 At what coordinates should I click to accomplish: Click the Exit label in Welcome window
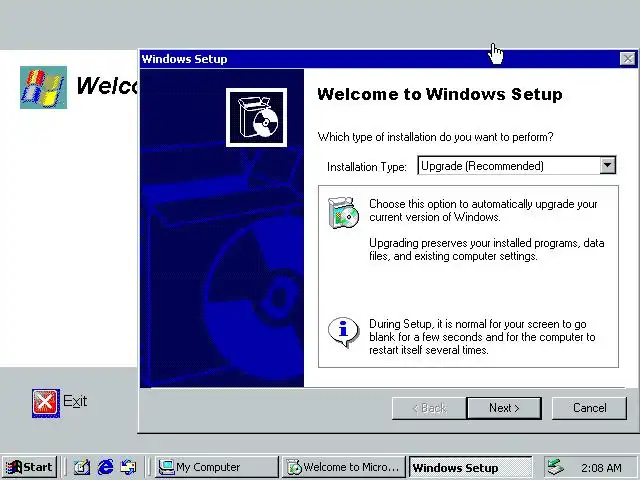tap(75, 401)
